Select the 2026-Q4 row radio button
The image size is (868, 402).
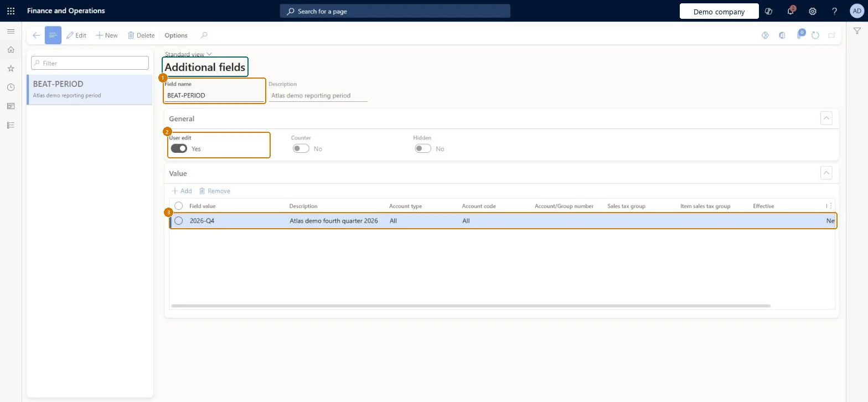[x=178, y=221]
